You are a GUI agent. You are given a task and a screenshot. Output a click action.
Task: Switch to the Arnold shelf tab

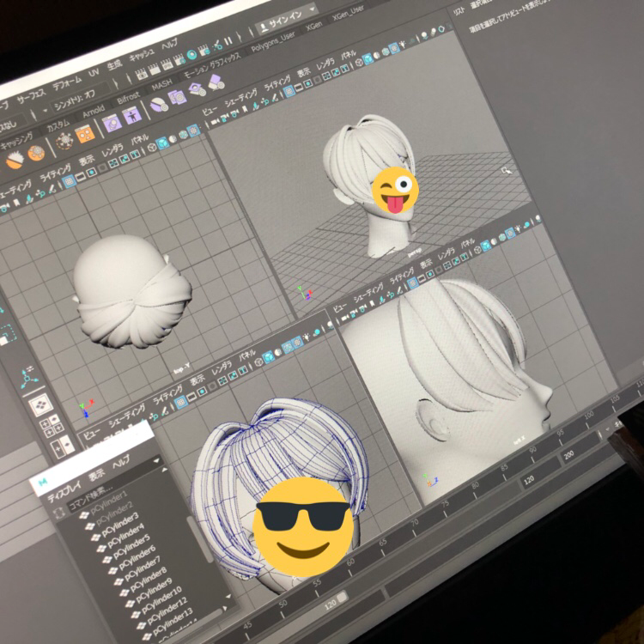click(94, 111)
